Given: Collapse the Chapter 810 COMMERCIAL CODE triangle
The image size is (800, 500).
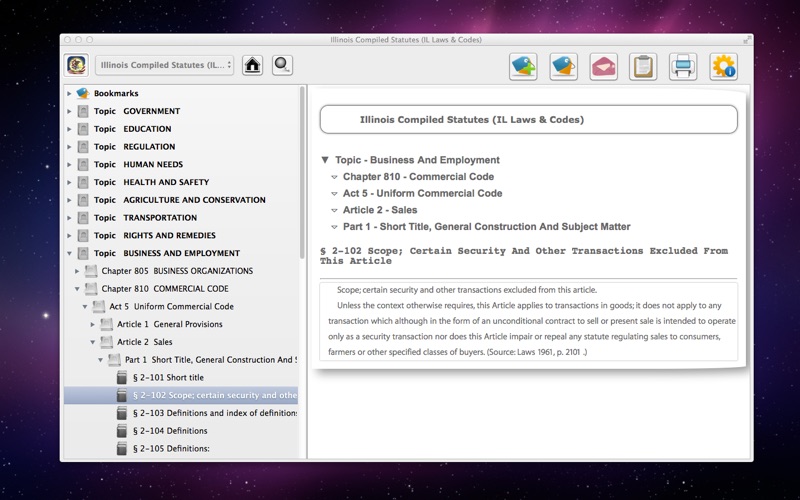Looking at the screenshot, I should pyautogui.click(x=77, y=289).
